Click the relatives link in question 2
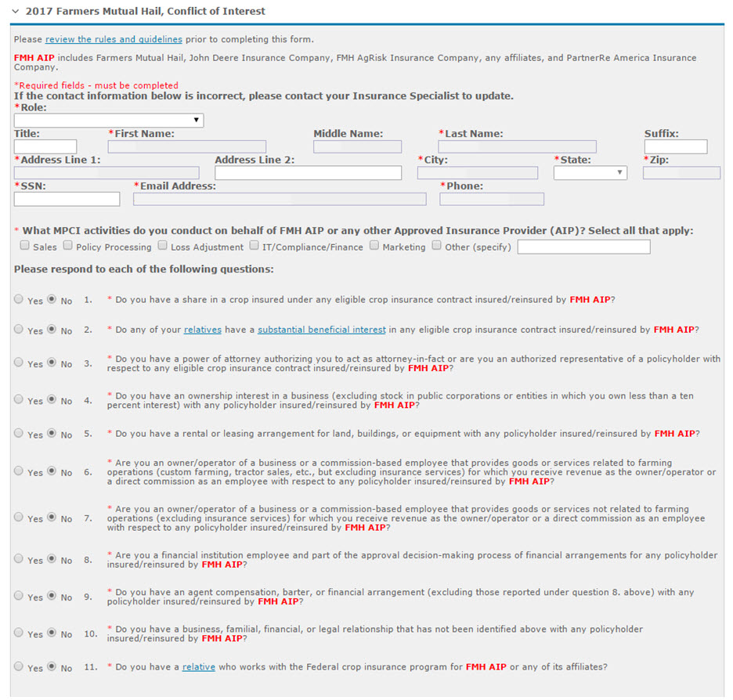The height and width of the screenshot is (700, 733). (x=203, y=330)
